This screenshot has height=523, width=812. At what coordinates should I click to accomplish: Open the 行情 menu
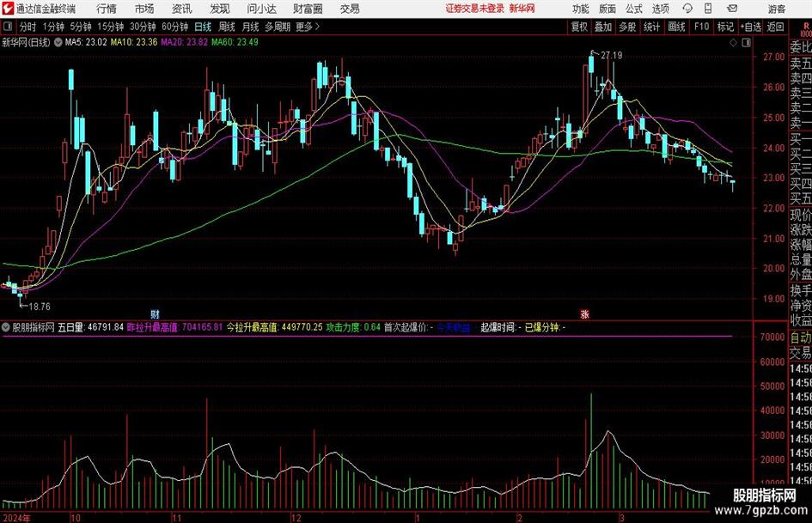point(107,9)
